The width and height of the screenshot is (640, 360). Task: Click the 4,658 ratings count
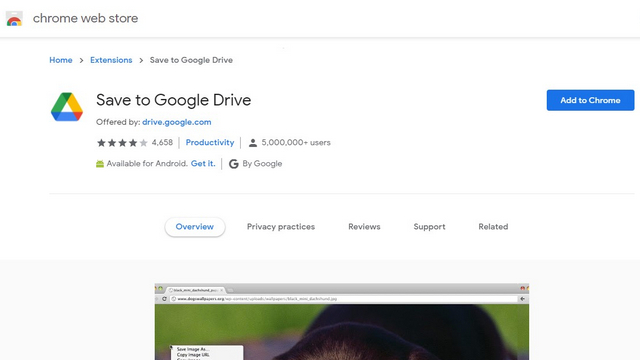coord(162,142)
